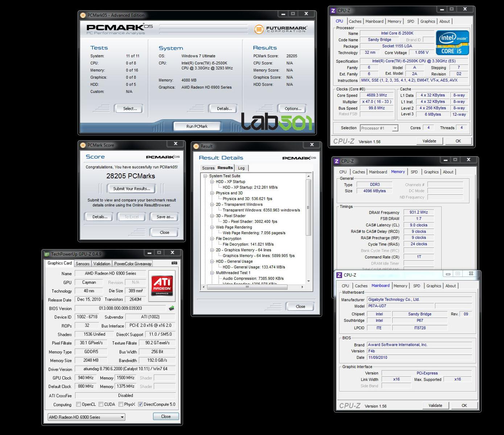Click Result Details horizontal scrollbar thumb
Viewport: 504px width, 435px height.
(247, 287)
